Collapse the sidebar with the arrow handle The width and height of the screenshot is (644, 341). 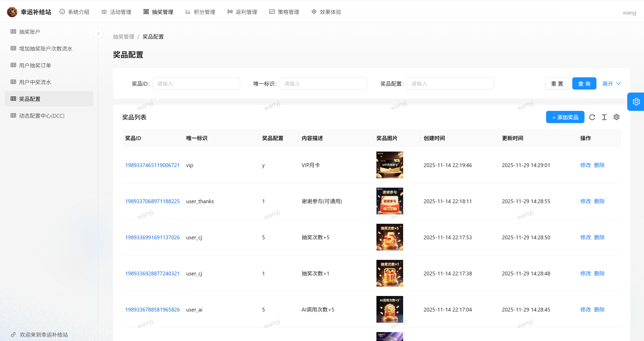[x=98, y=34]
